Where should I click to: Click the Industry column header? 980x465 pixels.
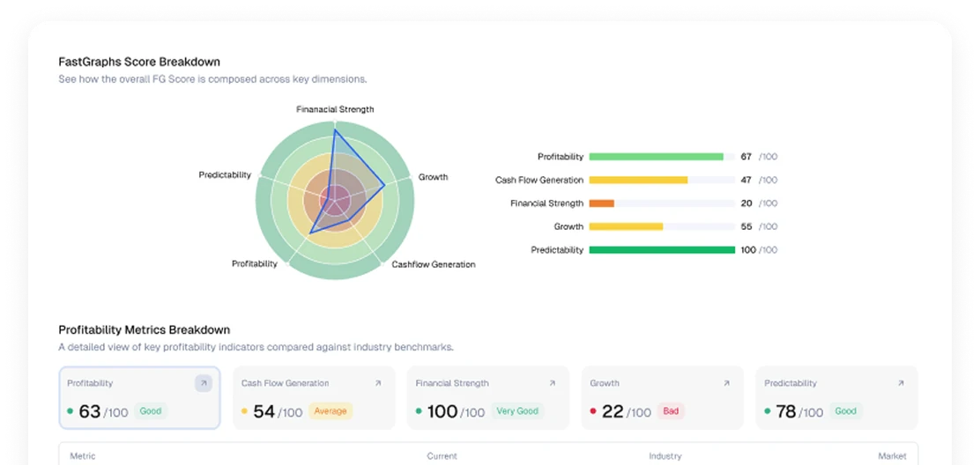(x=665, y=456)
